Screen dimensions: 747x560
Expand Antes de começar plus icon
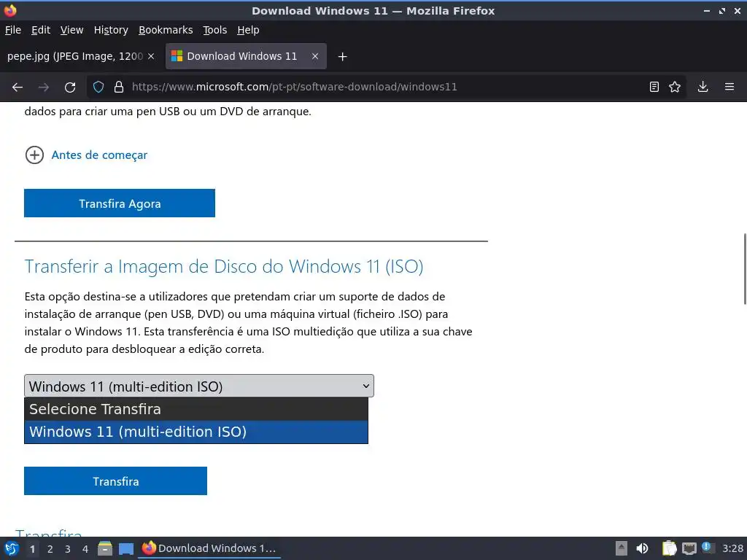tap(34, 155)
